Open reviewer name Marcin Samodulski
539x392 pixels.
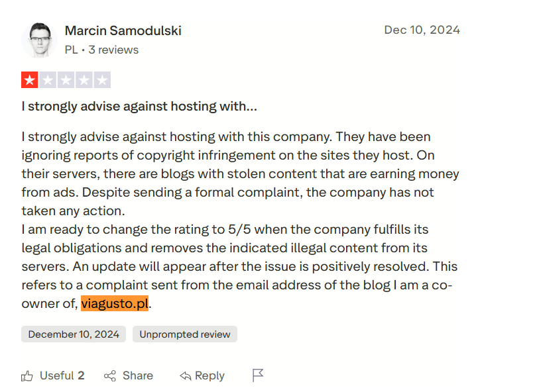[123, 31]
